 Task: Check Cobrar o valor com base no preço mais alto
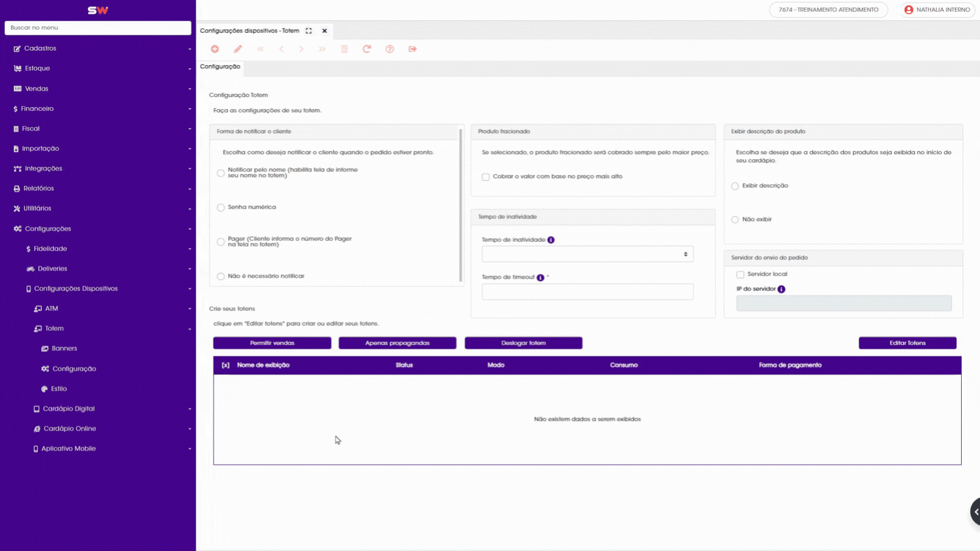coord(486,177)
